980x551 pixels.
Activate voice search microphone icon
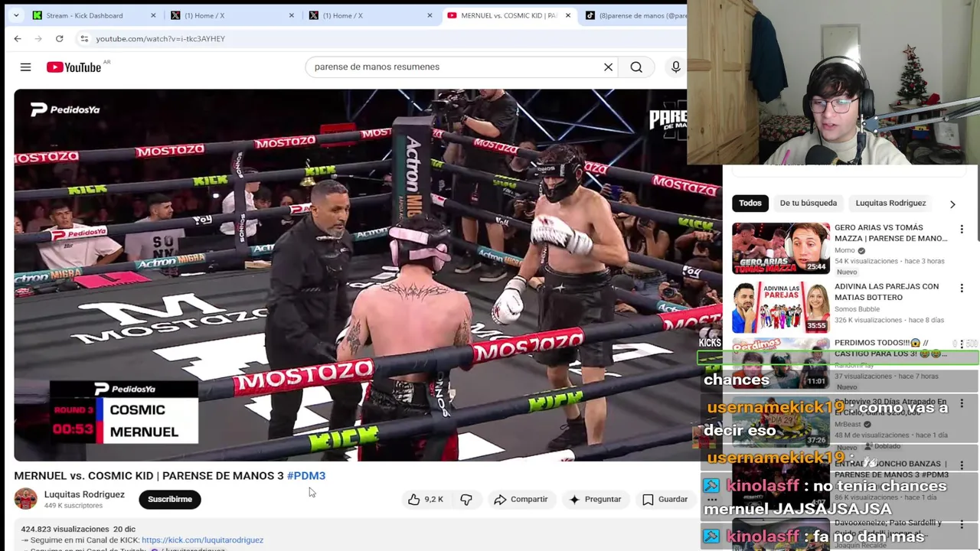tap(675, 67)
